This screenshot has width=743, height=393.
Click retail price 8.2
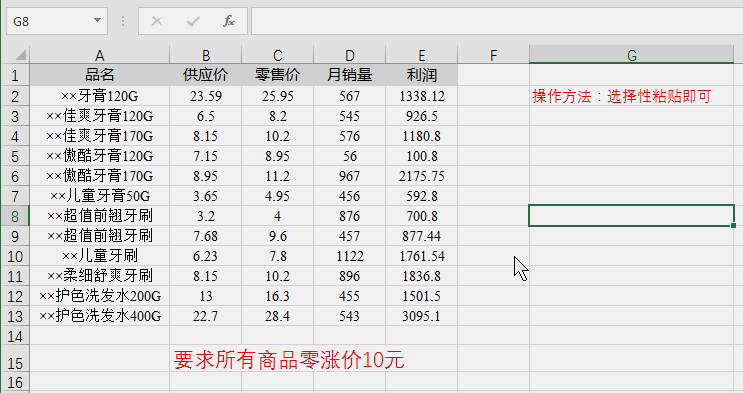click(278, 116)
